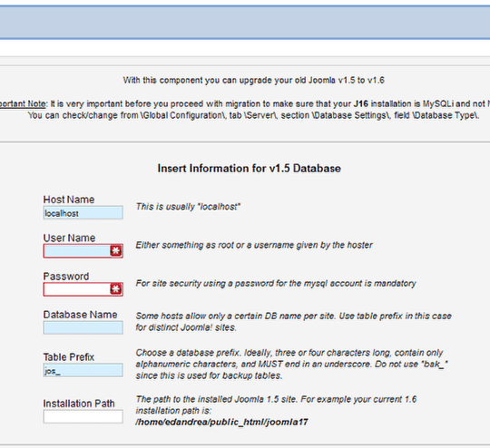The width and height of the screenshot is (490, 448).
Task: Click the Table Prefix label
Action: click(x=69, y=357)
